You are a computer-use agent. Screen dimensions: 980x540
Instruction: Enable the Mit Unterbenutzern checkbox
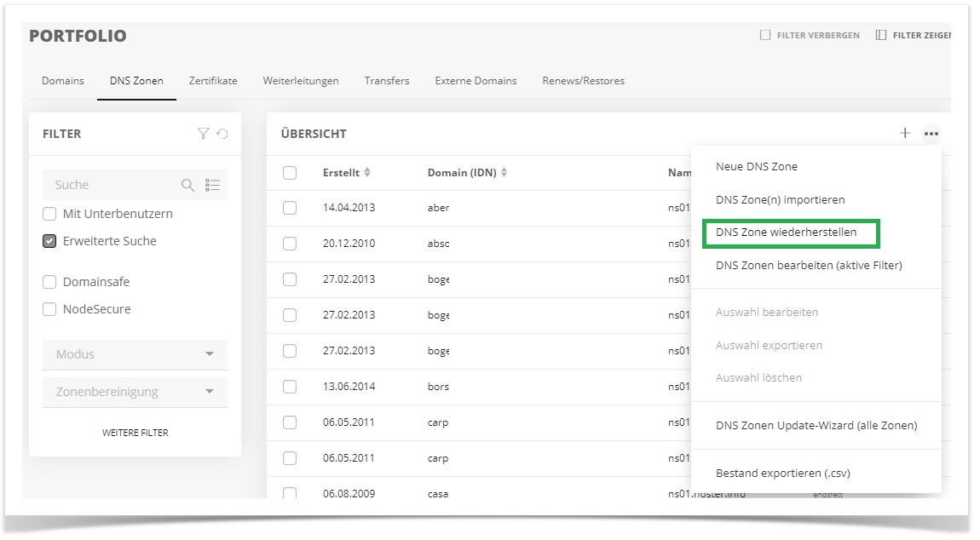click(x=49, y=214)
